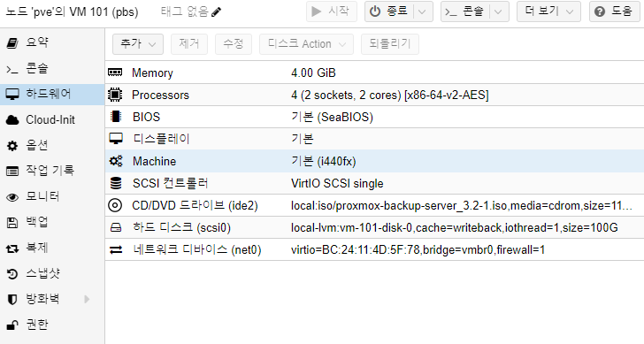Click the 종료 (Shutdown) power button
Screen dimensions: 644x344
388,11
